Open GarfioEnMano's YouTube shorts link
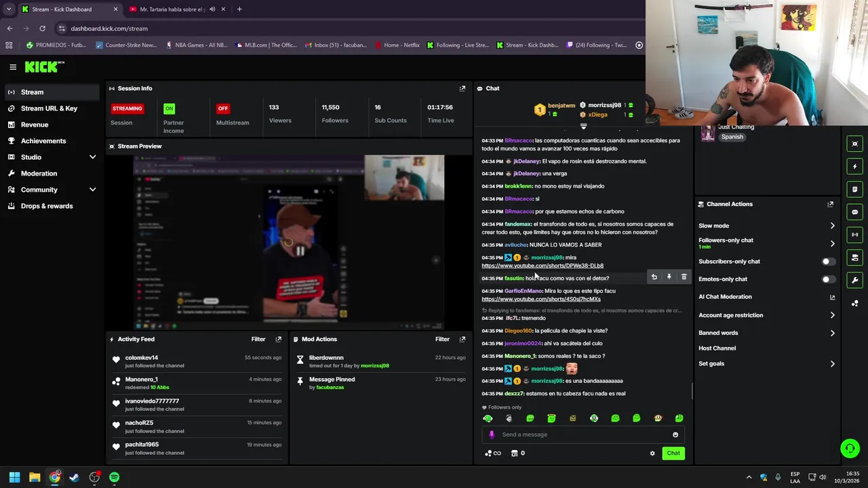868x488 pixels. (x=541, y=299)
